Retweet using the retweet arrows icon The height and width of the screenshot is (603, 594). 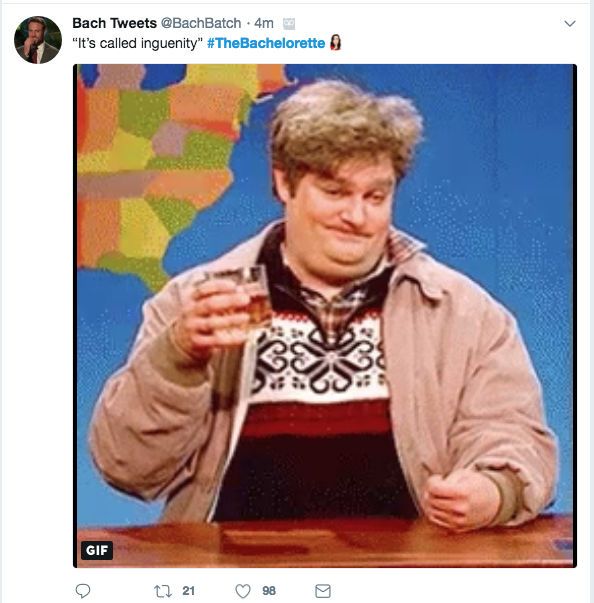coord(163,591)
